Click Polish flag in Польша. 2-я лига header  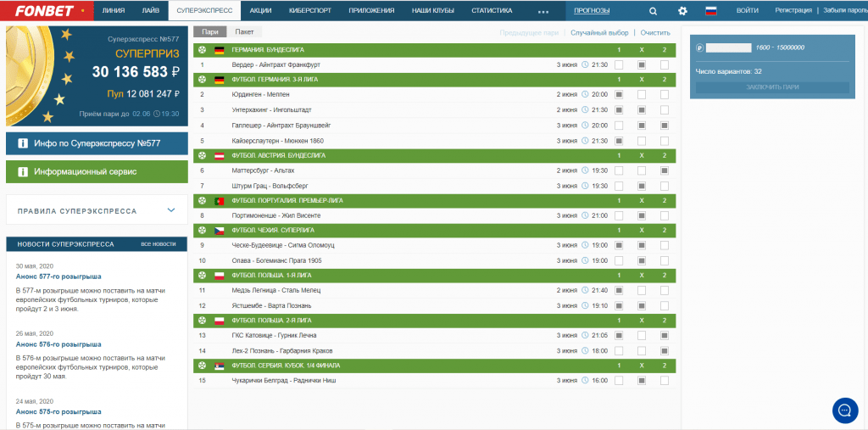(219, 321)
